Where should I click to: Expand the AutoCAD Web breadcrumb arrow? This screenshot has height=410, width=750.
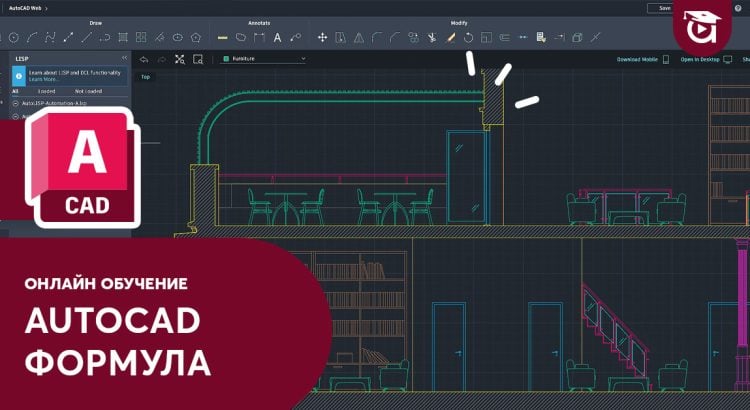(x=47, y=8)
